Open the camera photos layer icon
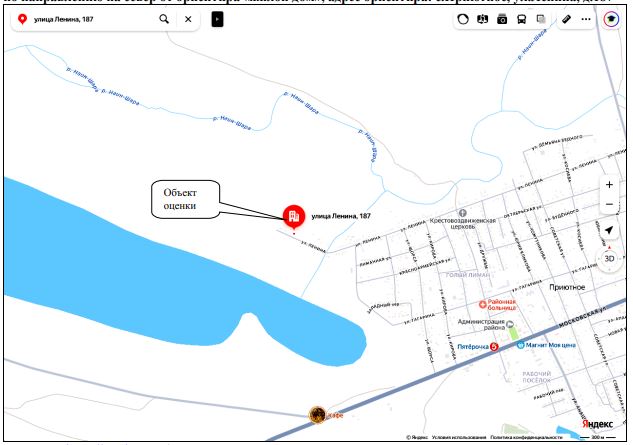This screenshot has width=633, height=445. click(502, 19)
